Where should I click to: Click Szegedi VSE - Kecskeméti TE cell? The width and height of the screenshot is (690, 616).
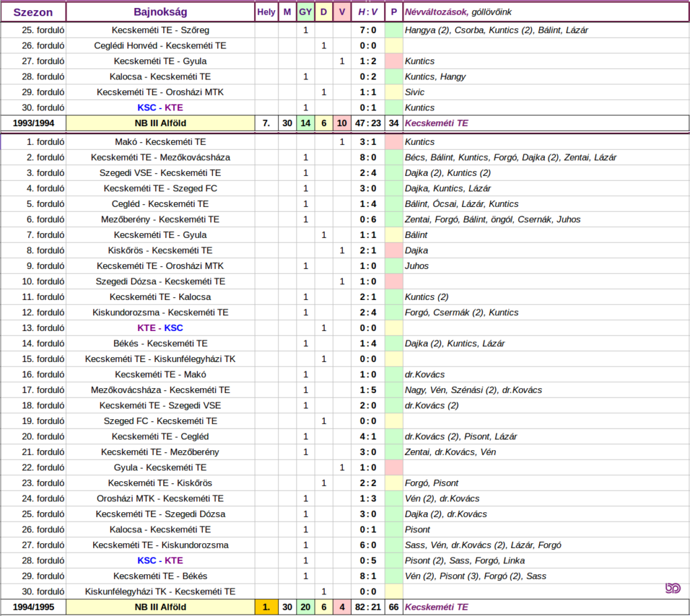pyautogui.click(x=160, y=173)
